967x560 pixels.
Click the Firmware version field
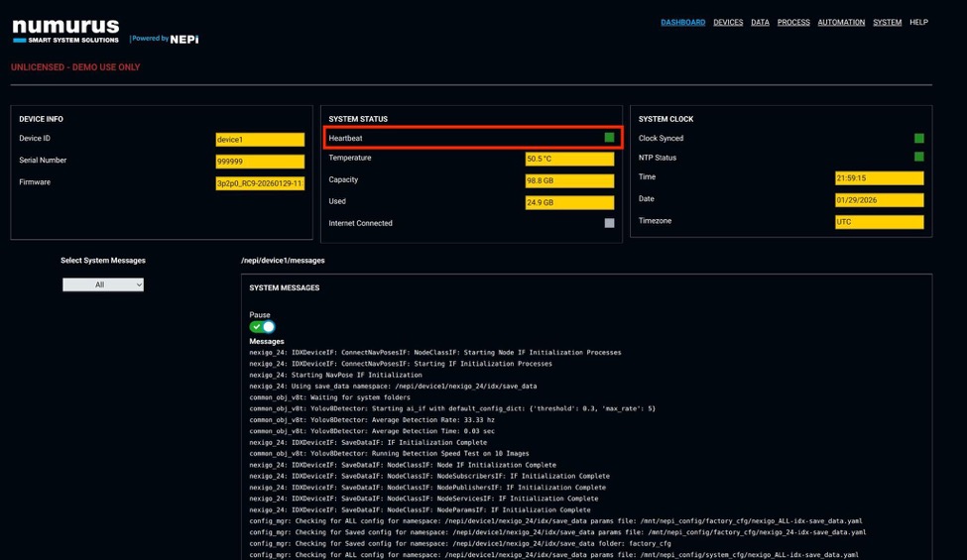tap(260, 183)
